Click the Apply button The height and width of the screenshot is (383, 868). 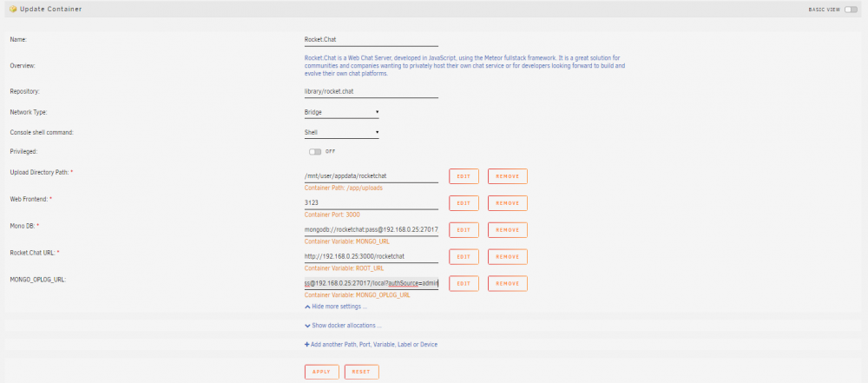322,372
